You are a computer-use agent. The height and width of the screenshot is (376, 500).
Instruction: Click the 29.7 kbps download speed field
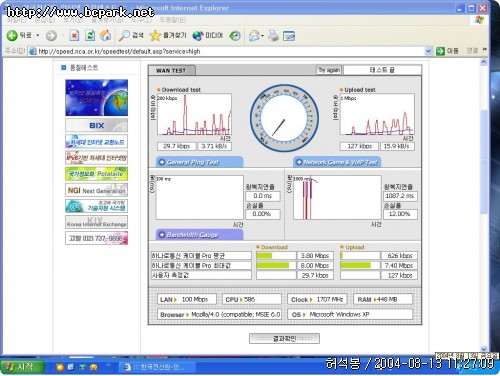click(x=176, y=146)
